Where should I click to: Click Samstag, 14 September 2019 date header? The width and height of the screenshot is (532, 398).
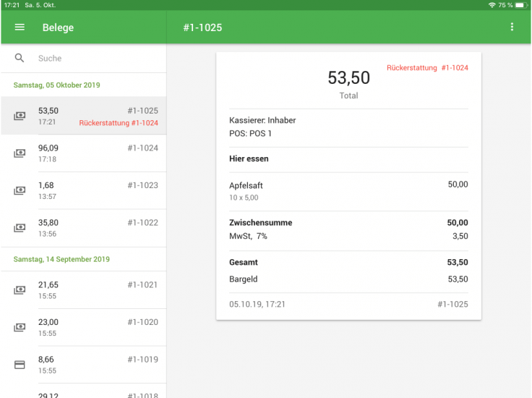(x=61, y=260)
